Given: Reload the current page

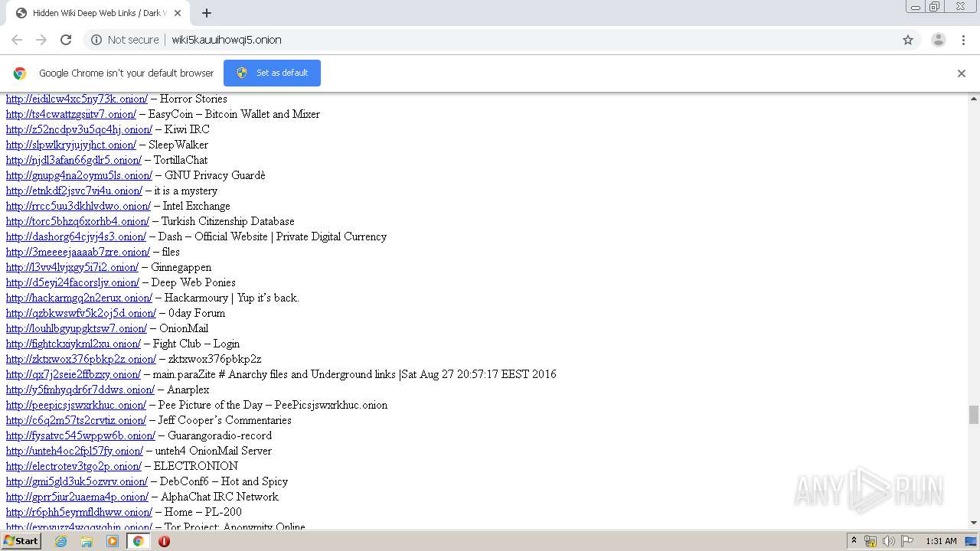Looking at the screenshot, I should pyautogui.click(x=66, y=40).
